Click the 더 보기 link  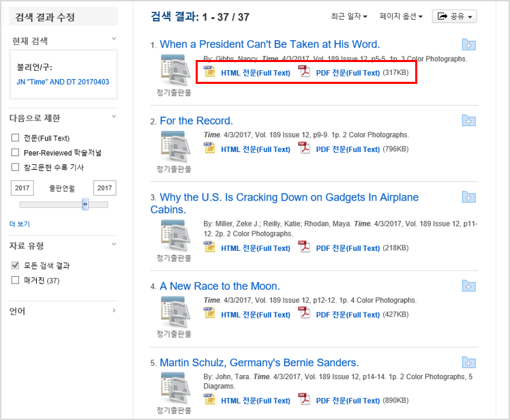20,224
